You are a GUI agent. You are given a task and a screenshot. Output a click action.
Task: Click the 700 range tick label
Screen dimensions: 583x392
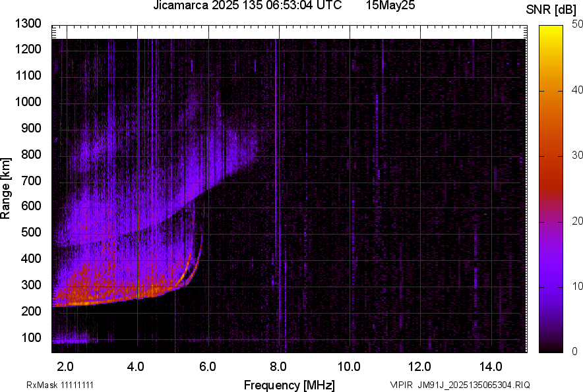[32, 181]
